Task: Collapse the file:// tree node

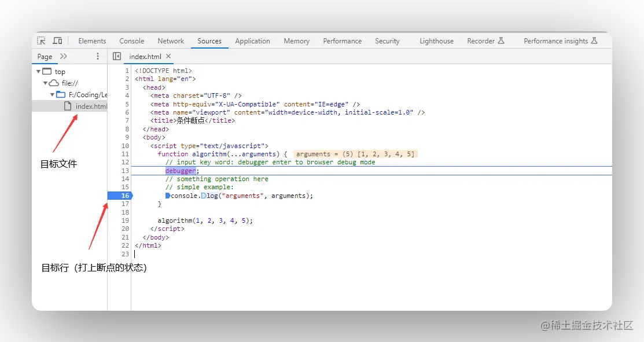Action: (45, 83)
